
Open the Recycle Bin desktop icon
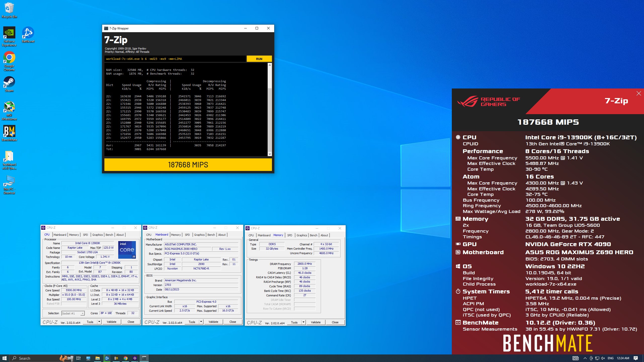[9, 10]
